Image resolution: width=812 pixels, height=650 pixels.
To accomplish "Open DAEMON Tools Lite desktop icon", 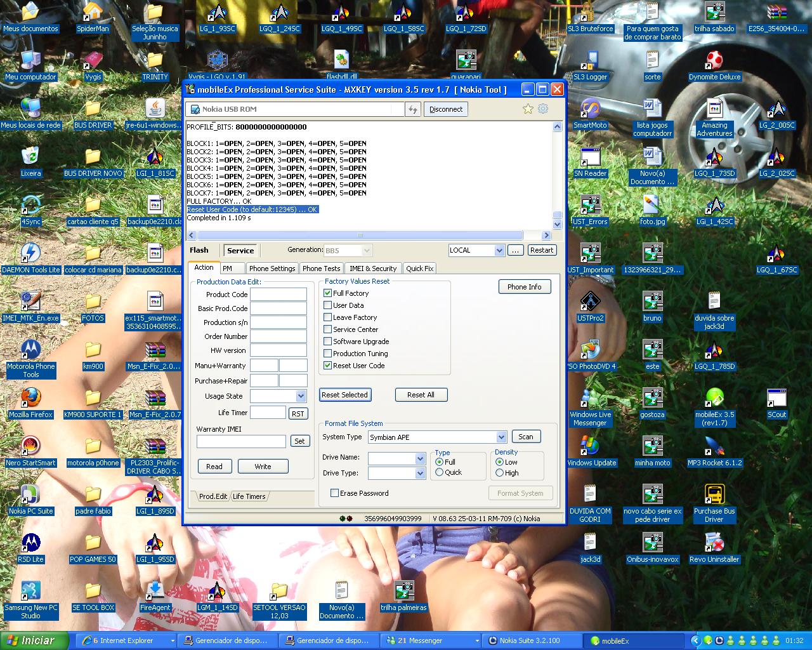I will coord(30,258).
